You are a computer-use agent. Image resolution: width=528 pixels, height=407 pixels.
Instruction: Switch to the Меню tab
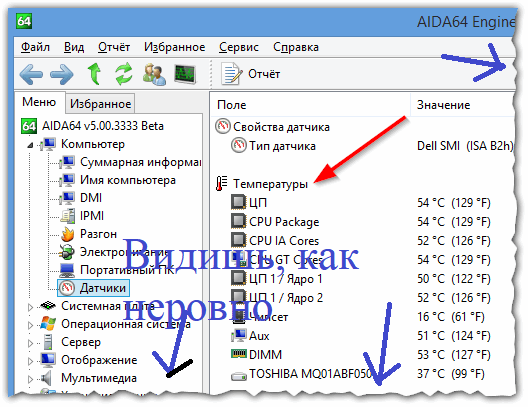[39, 102]
